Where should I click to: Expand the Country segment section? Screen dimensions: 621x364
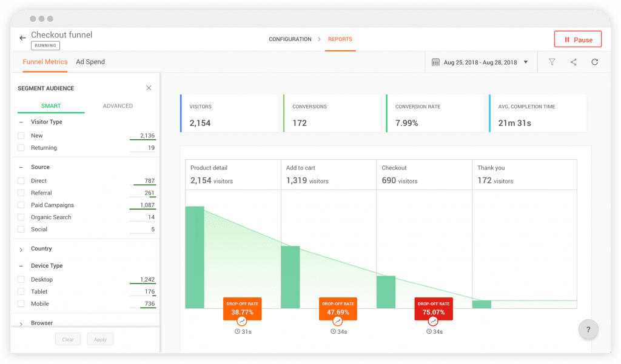coord(21,248)
